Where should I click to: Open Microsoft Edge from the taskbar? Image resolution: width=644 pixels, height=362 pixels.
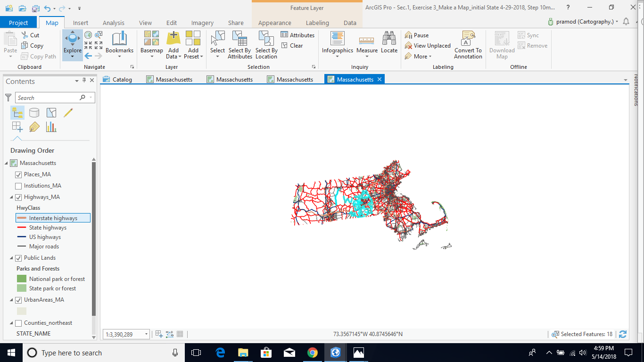coord(220,353)
